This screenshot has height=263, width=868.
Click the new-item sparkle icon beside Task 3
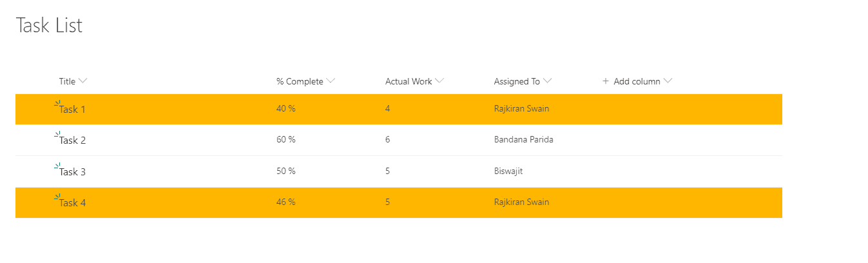pos(57,166)
